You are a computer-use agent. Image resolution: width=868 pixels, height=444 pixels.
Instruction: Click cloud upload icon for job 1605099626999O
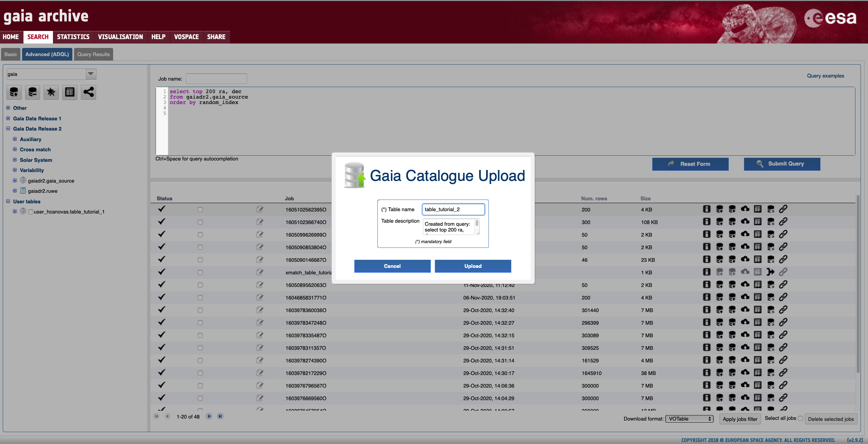(x=745, y=234)
